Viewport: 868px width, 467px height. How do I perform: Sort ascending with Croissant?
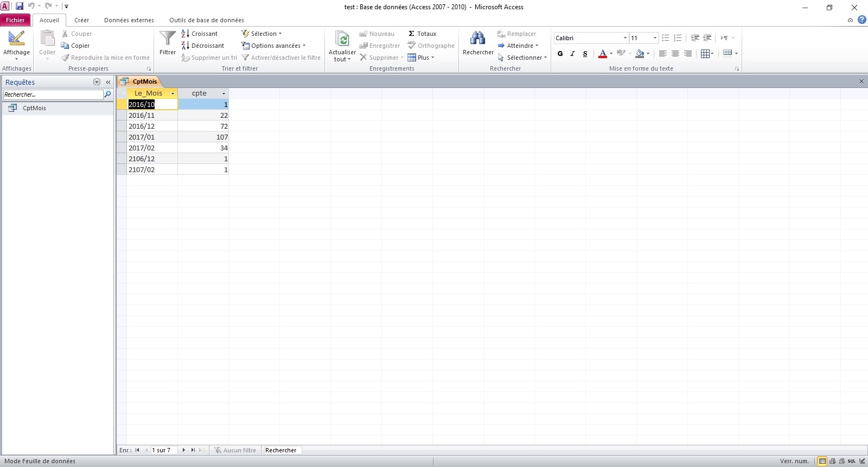[x=200, y=34]
